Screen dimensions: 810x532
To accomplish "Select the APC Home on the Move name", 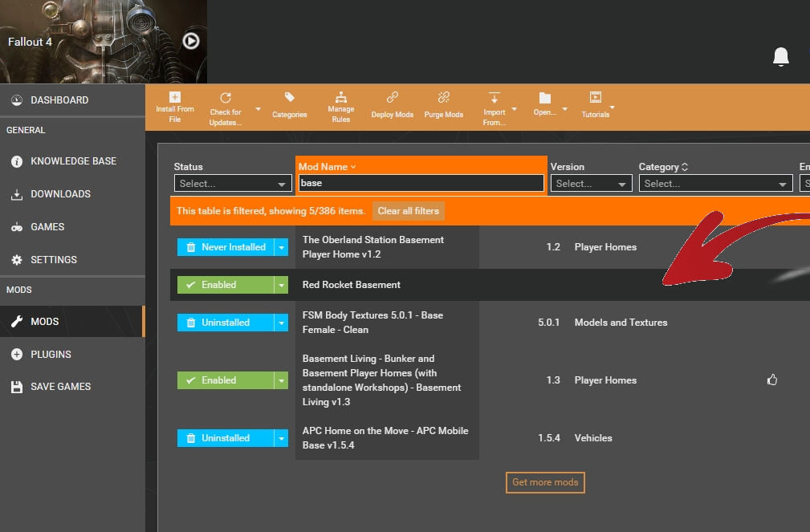I will [x=385, y=438].
